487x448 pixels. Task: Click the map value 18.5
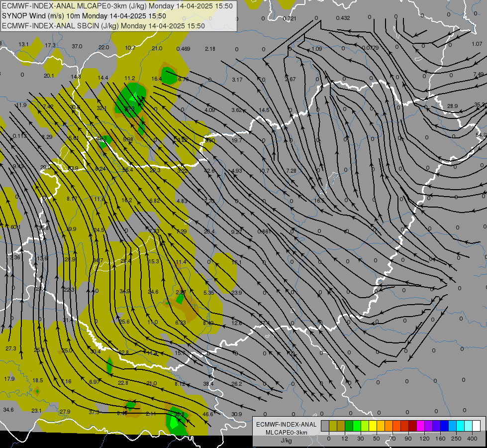38,380
